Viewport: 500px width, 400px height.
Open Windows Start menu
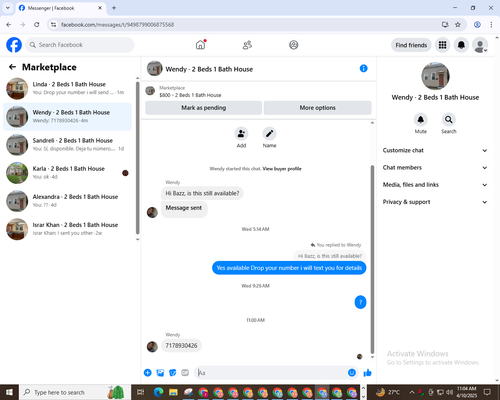[x=9, y=392]
